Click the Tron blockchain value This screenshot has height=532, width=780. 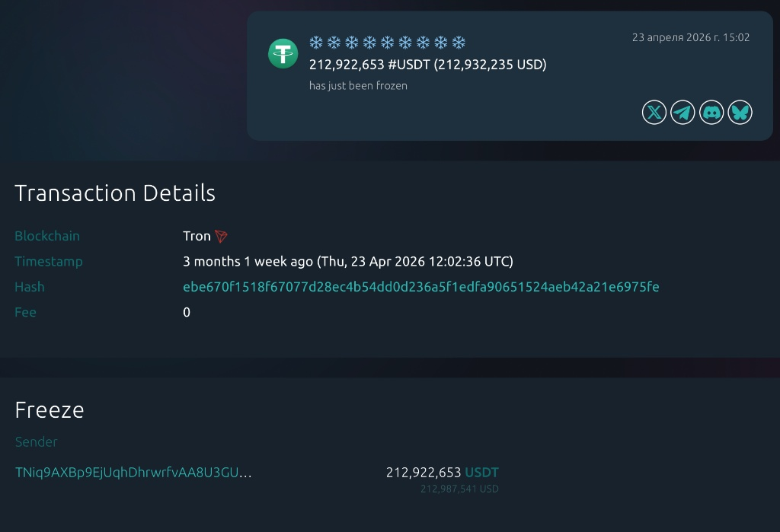tap(197, 236)
